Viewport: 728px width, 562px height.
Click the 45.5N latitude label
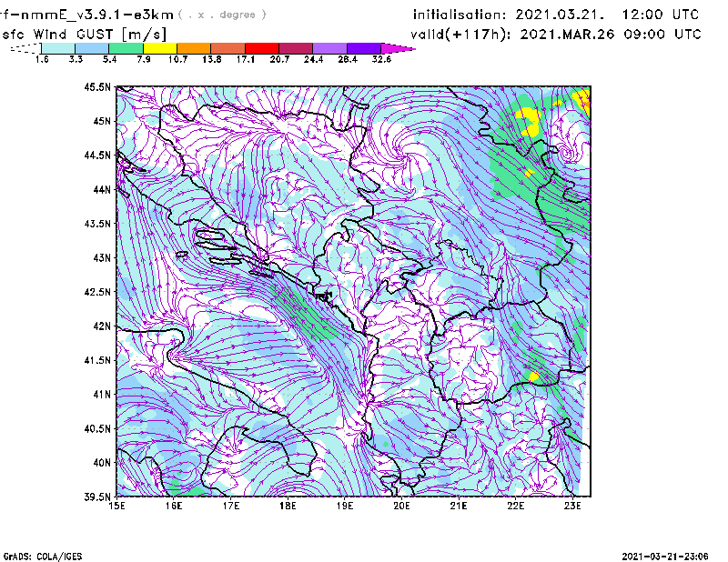97,87
